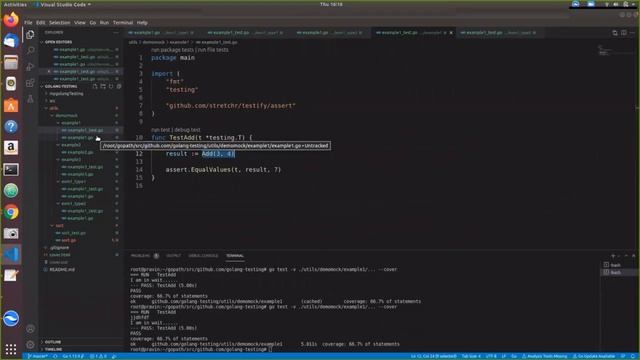This screenshot has height=360, width=640.
Task: Open Terminal app from the dock
Action: click(11, 169)
